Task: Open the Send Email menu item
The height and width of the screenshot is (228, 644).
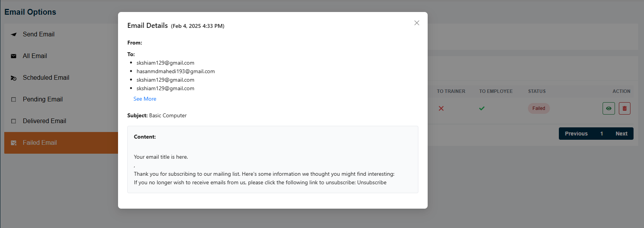Action: pos(39,34)
